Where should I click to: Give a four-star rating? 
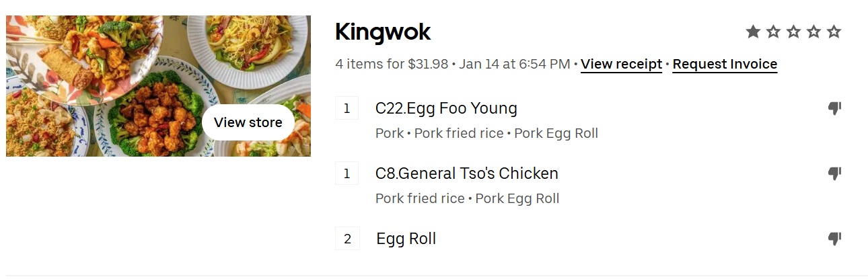click(x=813, y=32)
